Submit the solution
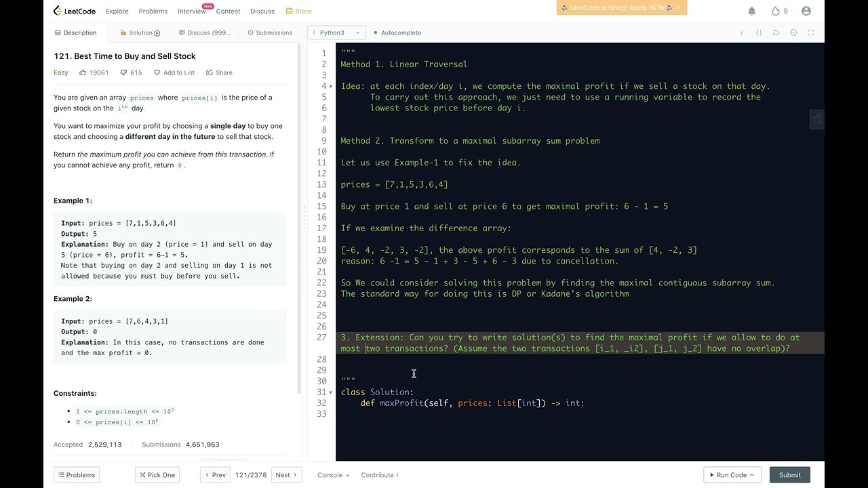Viewport: 868px width, 488px height. point(790,475)
